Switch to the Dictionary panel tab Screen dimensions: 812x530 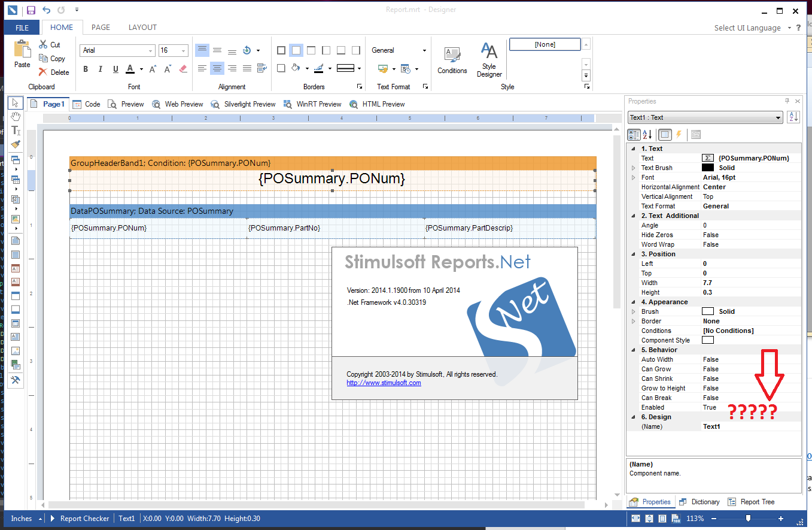click(700, 502)
